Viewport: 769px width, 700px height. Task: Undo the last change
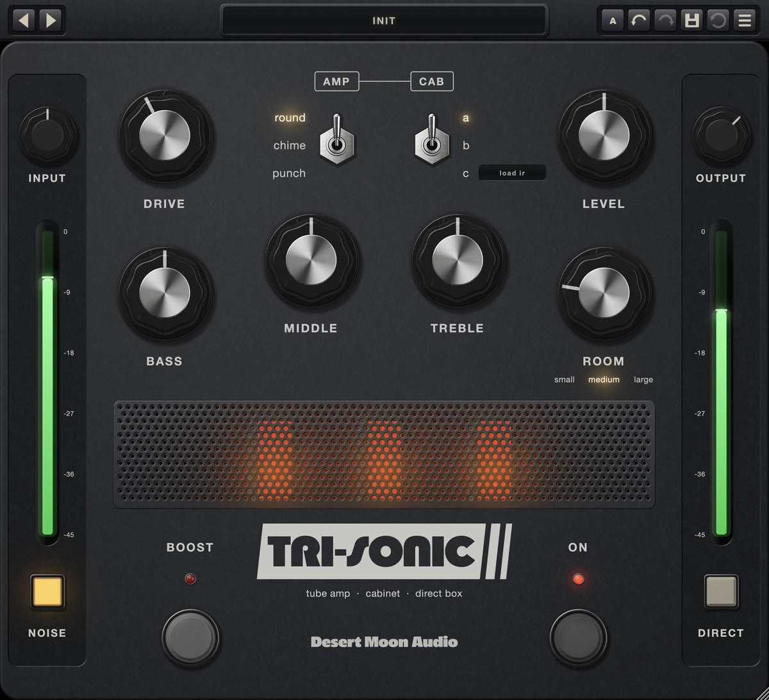[x=639, y=20]
